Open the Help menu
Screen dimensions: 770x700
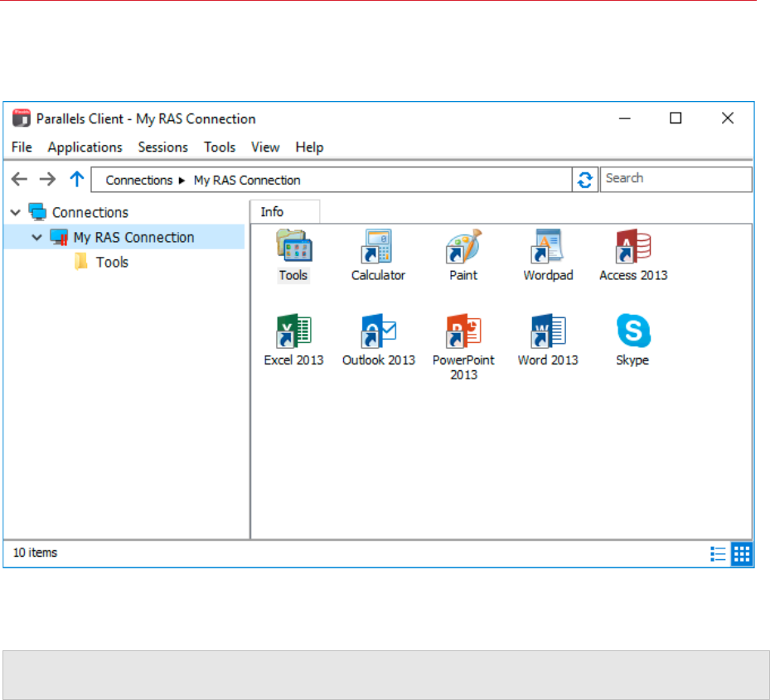(309, 147)
